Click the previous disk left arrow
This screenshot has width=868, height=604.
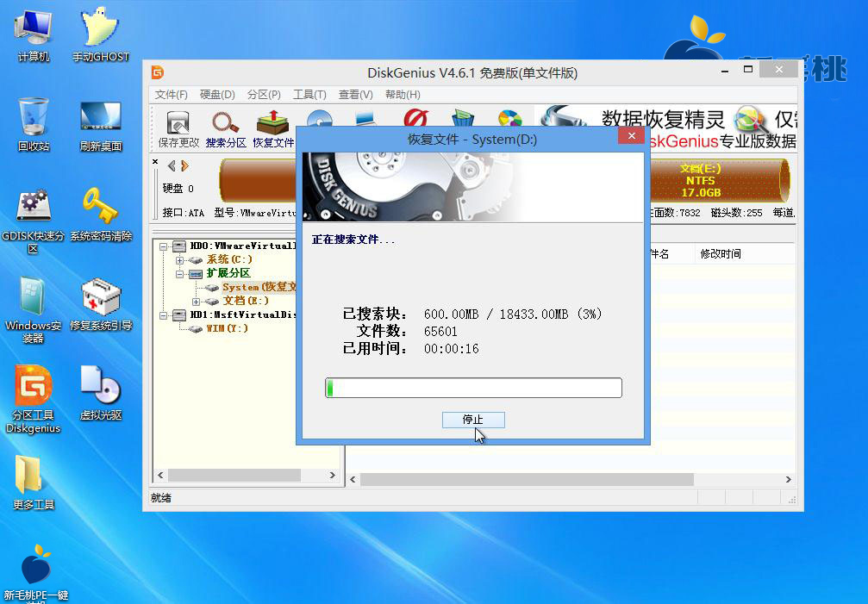(172, 165)
